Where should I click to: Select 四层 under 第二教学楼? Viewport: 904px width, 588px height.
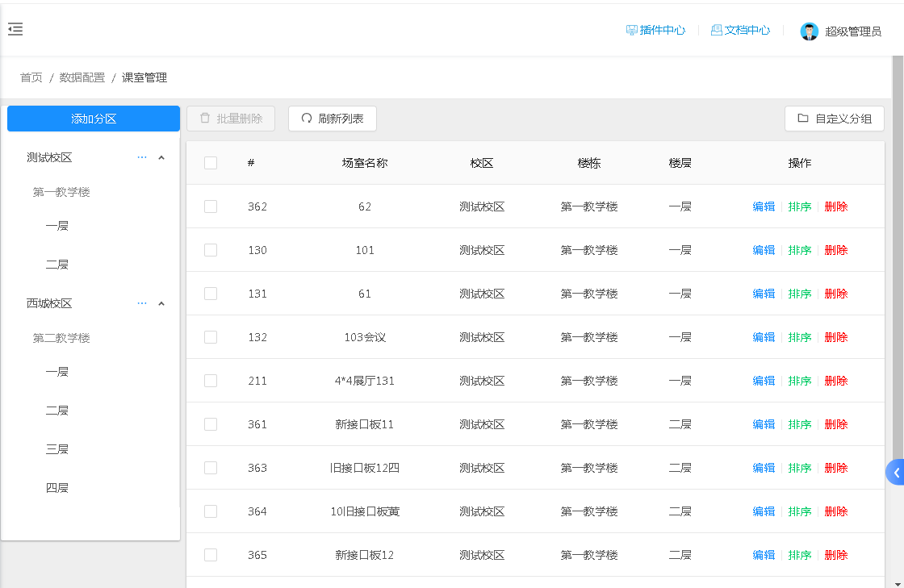[x=57, y=488]
